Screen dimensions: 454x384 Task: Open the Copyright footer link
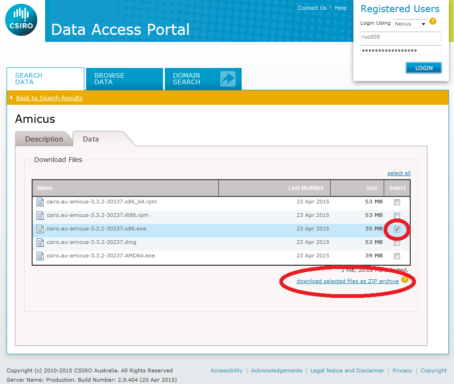(x=433, y=370)
